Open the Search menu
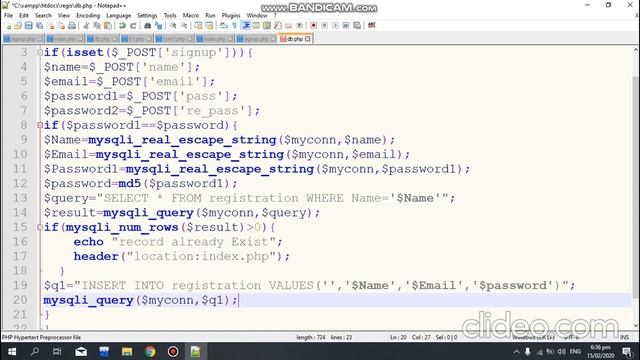The height and width of the screenshot is (360, 640). (x=43, y=16)
